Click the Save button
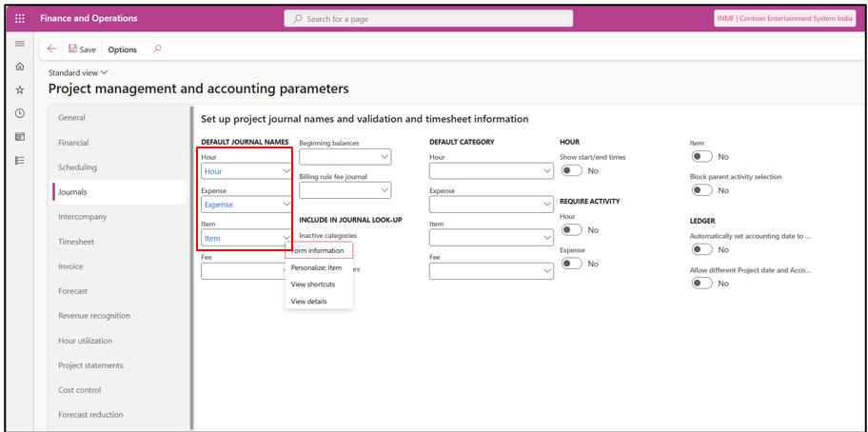 [x=82, y=49]
